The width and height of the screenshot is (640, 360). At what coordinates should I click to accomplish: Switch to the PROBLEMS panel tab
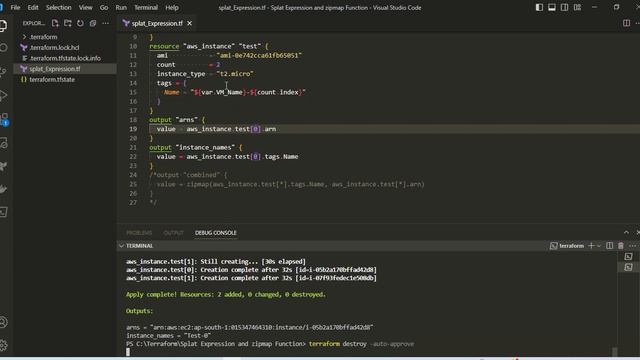pos(139,233)
